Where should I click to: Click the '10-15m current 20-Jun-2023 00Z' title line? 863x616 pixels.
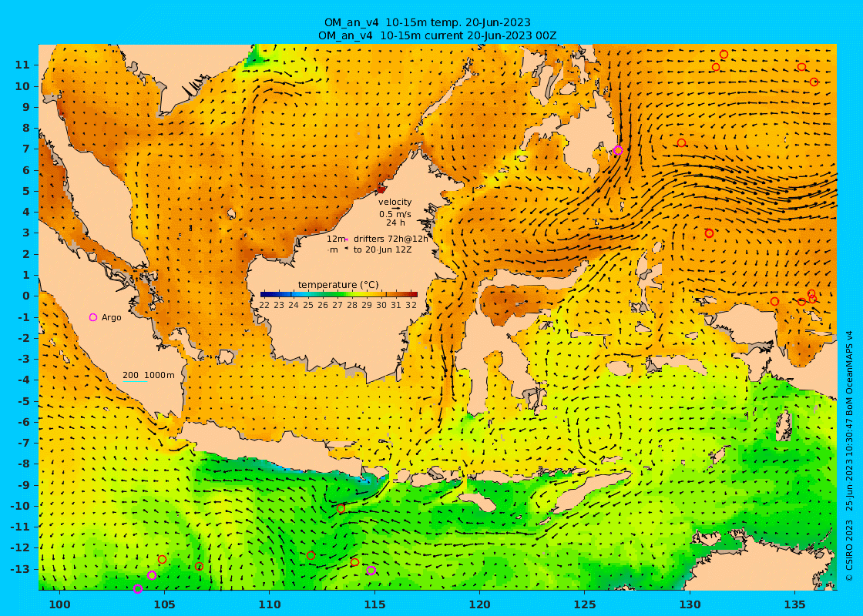437,35
